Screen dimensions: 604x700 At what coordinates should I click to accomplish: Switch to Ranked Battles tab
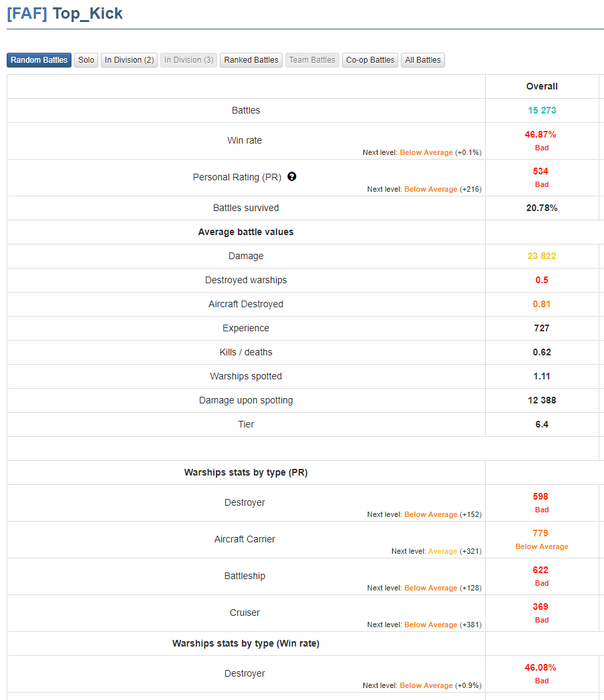click(x=251, y=60)
